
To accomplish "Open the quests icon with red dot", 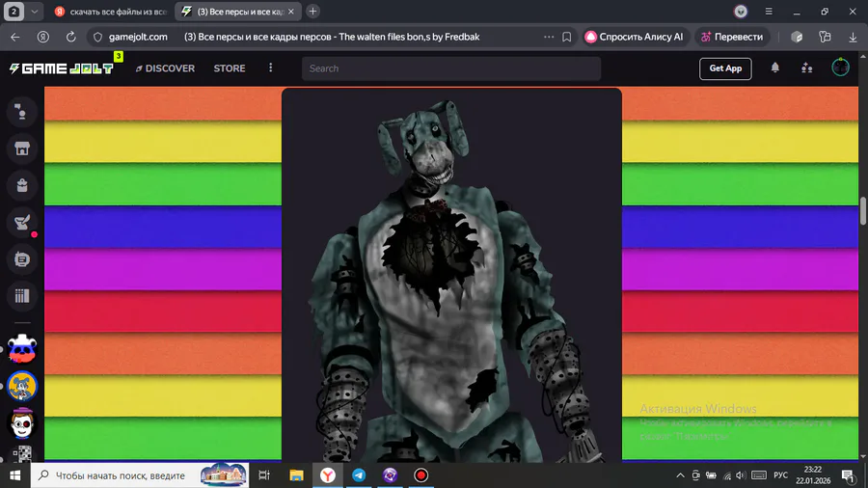I will pyautogui.click(x=22, y=223).
